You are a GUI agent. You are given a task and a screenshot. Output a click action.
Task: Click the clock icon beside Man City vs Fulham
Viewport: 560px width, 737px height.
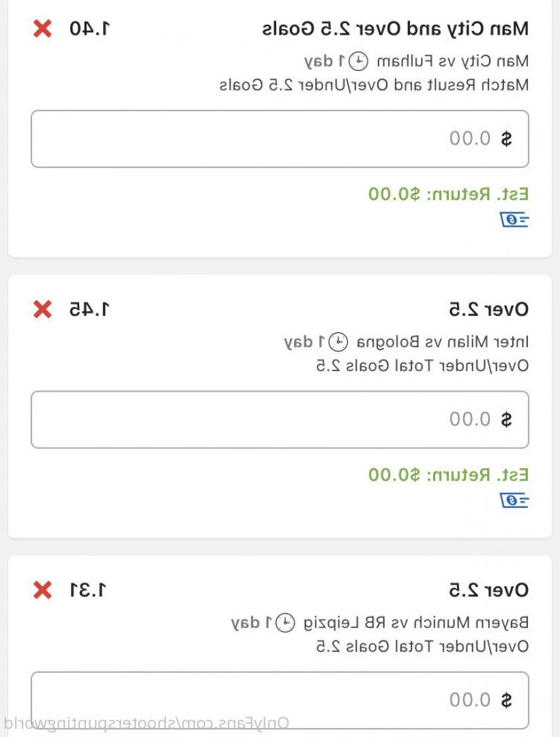(359, 61)
